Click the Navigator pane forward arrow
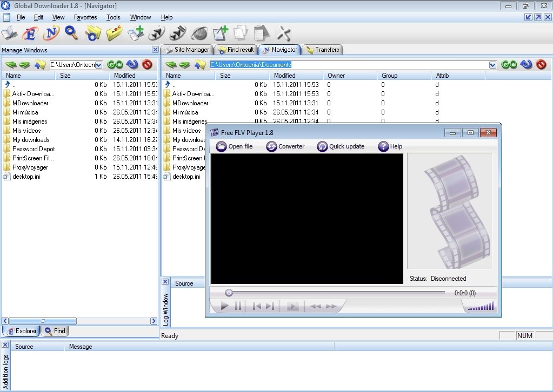Screen dimensions: 553x392 pos(184,65)
